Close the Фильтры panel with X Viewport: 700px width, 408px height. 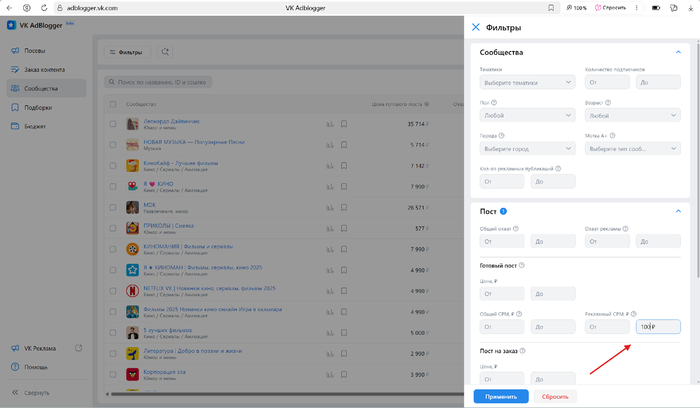point(476,27)
